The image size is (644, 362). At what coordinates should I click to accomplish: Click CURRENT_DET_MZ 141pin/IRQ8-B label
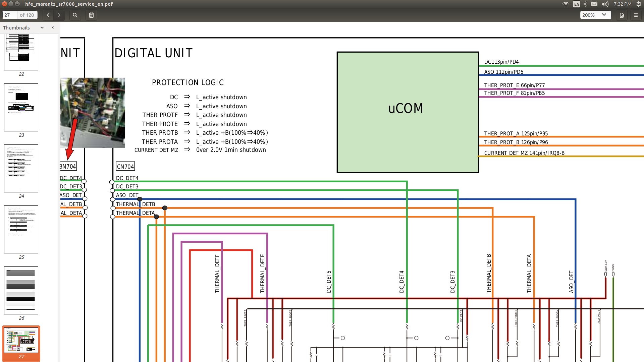pos(524,153)
